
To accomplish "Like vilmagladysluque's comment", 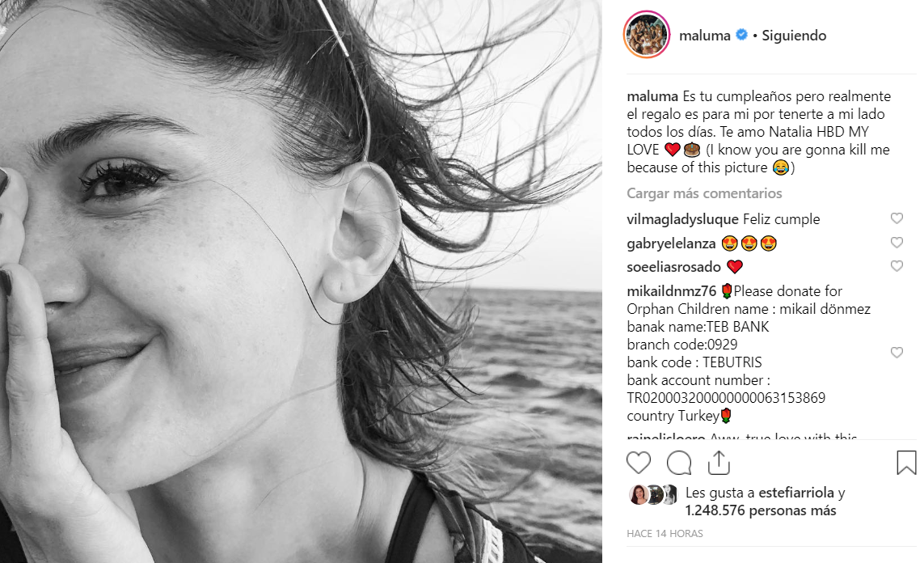I will tap(896, 218).
